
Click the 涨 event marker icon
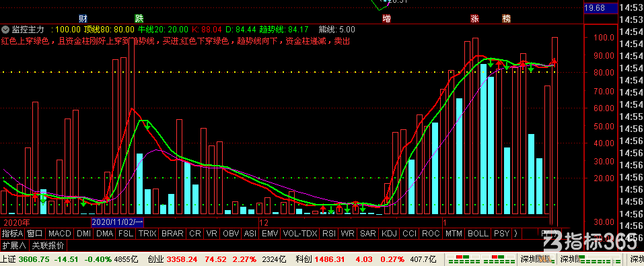pyautogui.click(x=475, y=18)
